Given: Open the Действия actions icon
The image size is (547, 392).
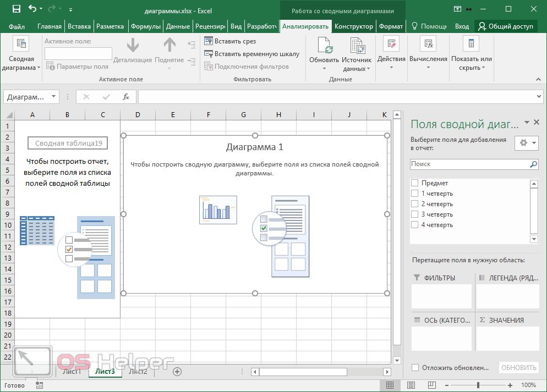Looking at the screenshot, I should (x=391, y=45).
